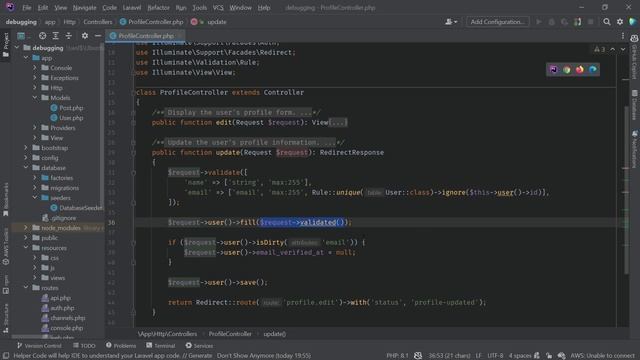Select User.php in project tree

tap(67, 118)
